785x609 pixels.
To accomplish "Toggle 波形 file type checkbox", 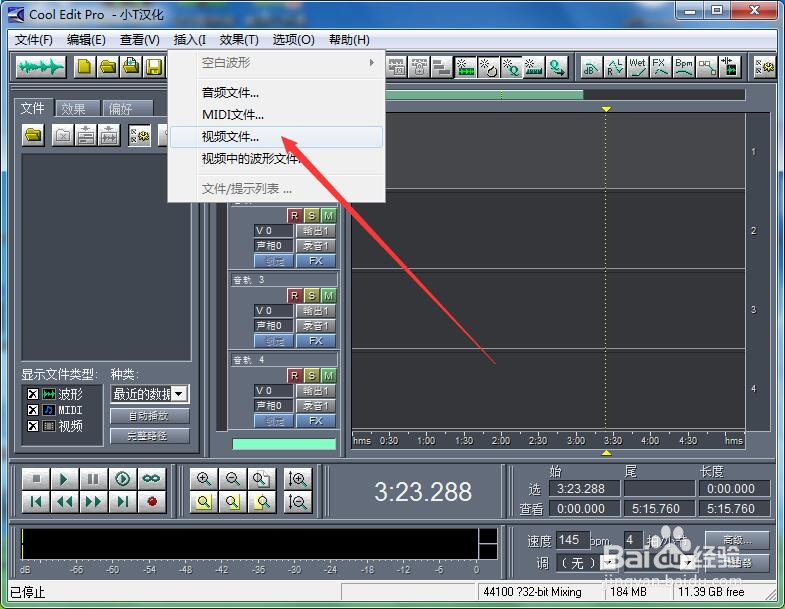I will (x=33, y=394).
